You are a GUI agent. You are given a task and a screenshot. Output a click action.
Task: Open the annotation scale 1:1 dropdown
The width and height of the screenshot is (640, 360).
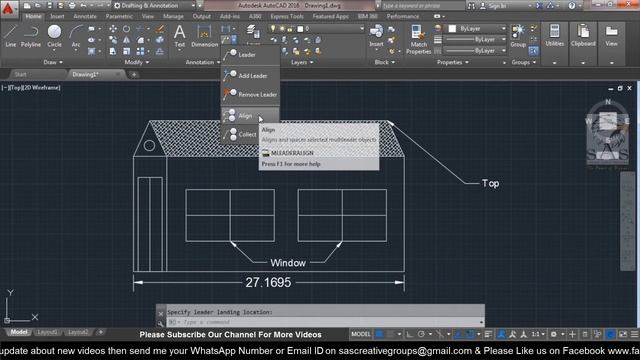tap(538, 334)
